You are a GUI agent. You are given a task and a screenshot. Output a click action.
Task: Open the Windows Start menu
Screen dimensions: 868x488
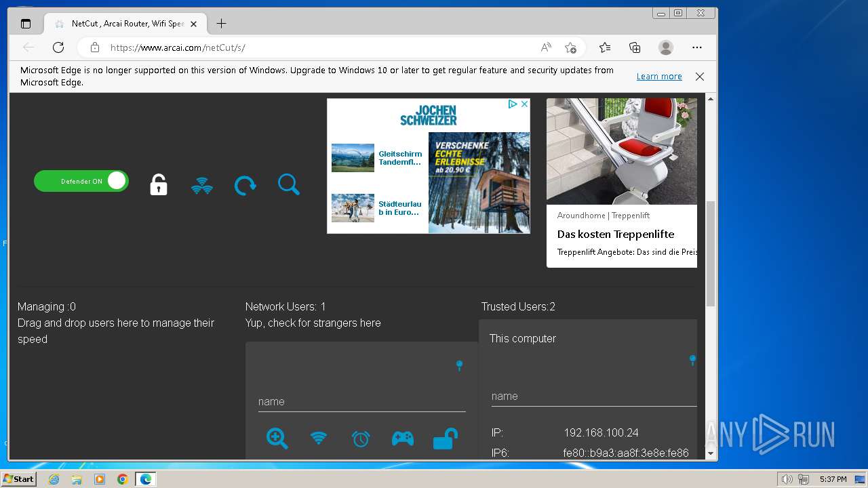tap(19, 479)
